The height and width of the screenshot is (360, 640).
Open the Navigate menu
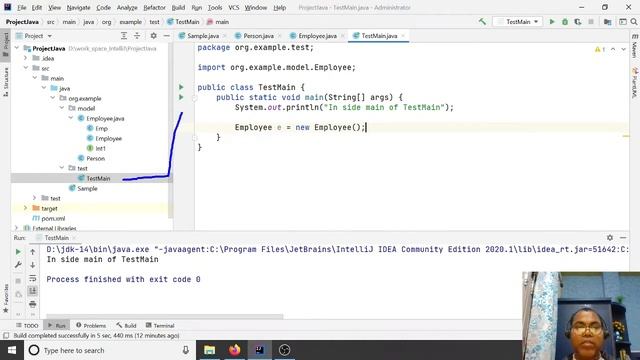(x=78, y=7)
